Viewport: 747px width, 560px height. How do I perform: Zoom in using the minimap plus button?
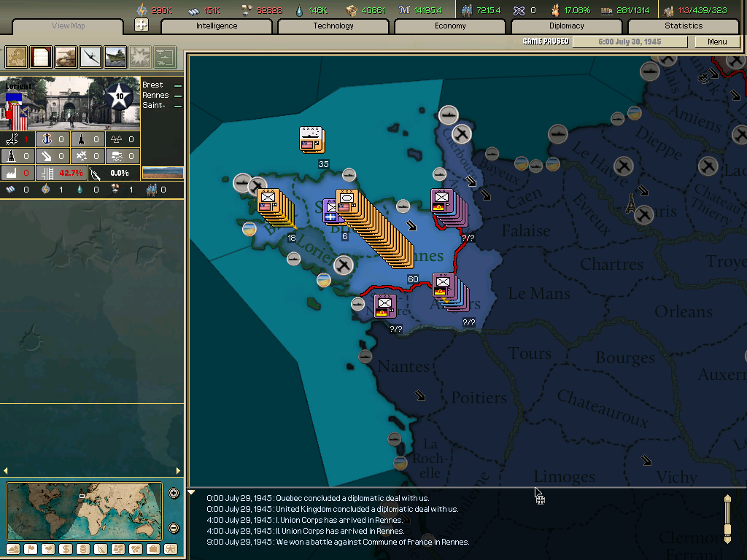[174, 493]
